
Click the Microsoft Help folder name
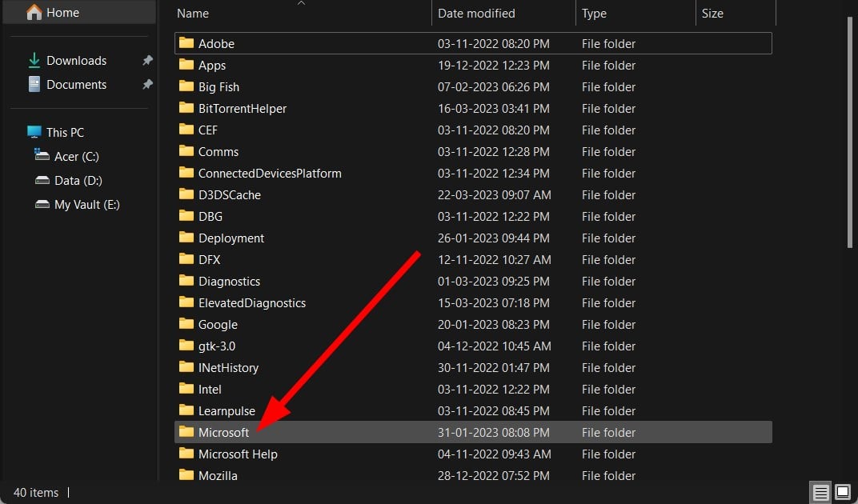tap(238, 454)
